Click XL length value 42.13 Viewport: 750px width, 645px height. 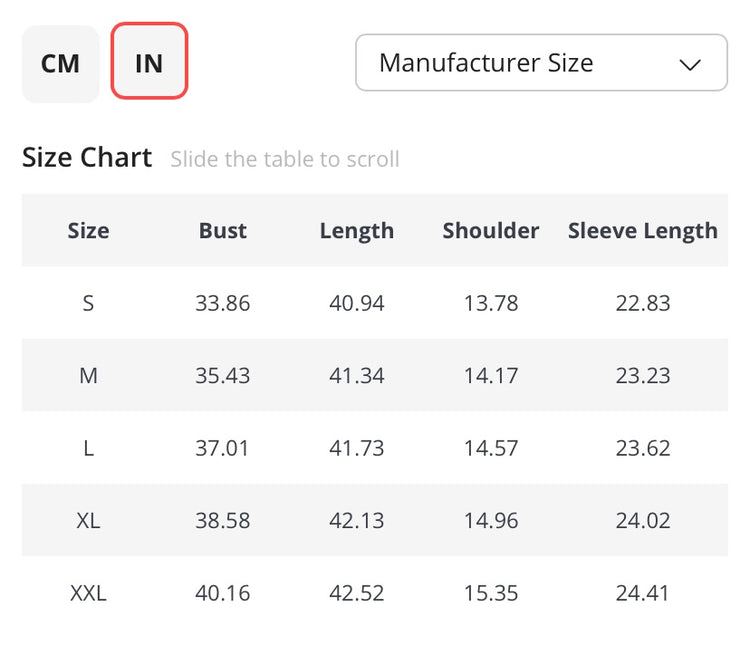click(357, 521)
